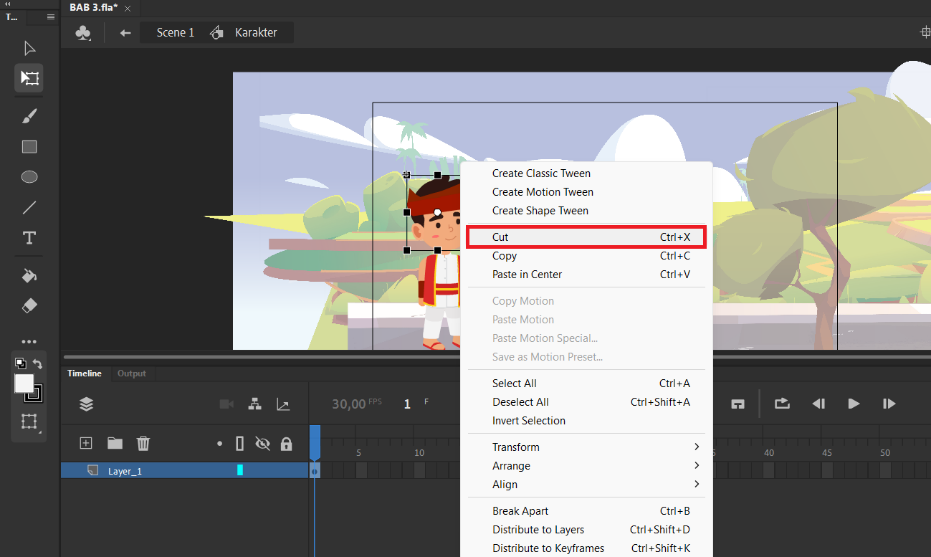Open the fill color swatch
The height and width of the screenshot is (557, 931).
24,384
